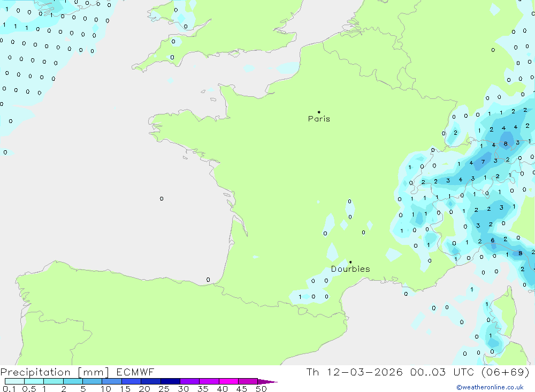This screenshot has width=535, height=392.
Task: Click the precipitation value 6 on the map
Action: 493,241
